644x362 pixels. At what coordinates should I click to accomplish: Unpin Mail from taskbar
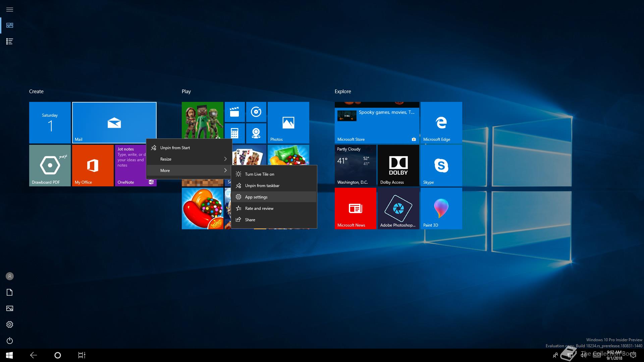[262, 186]
